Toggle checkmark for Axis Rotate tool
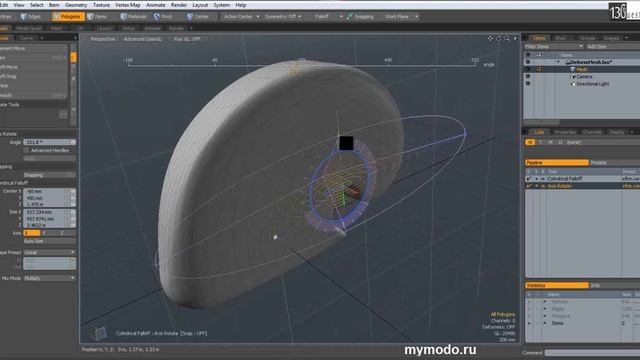The width and height of the screenshot is (640, 360). [x=529, y=186]
